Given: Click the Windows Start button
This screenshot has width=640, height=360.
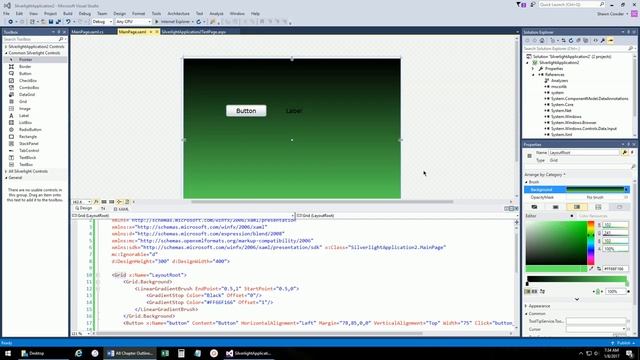Looking at the screenshot, I should point(8,353).
